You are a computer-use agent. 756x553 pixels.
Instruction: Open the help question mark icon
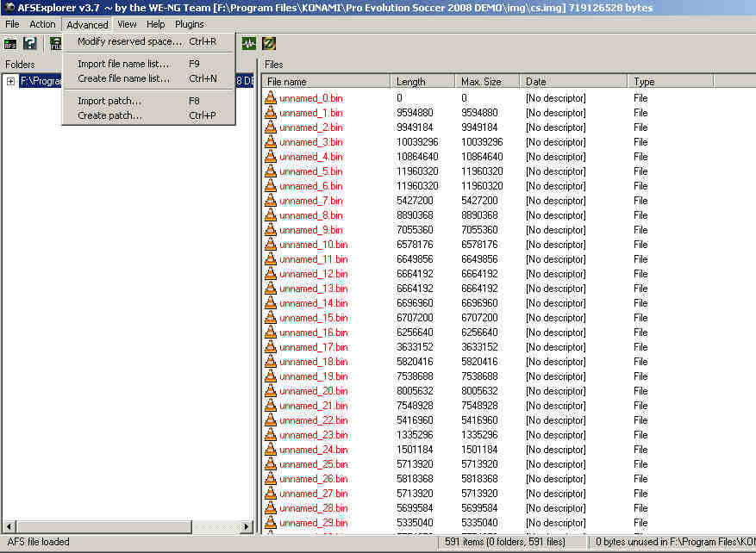coord(29,42)
